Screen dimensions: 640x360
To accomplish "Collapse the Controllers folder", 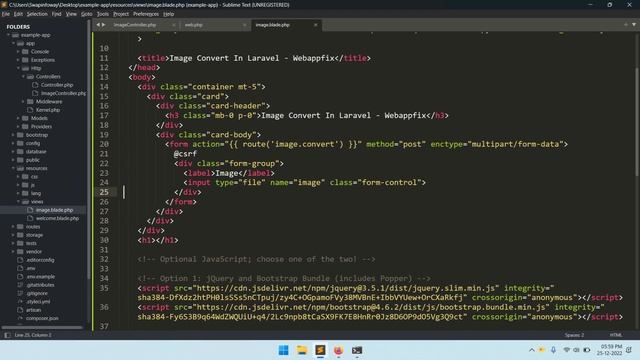I will 23,77.
